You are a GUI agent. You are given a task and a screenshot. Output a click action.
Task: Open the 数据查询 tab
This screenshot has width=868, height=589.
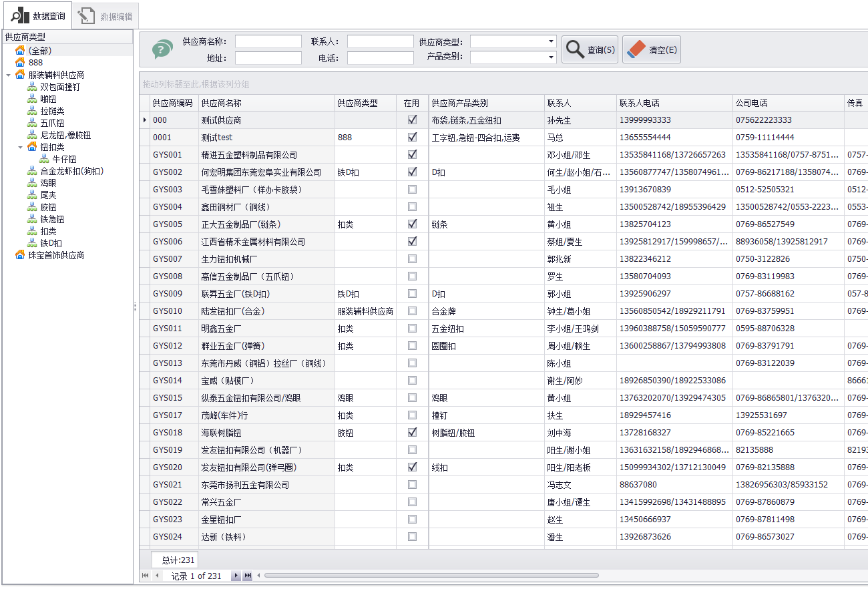point(37,15)
